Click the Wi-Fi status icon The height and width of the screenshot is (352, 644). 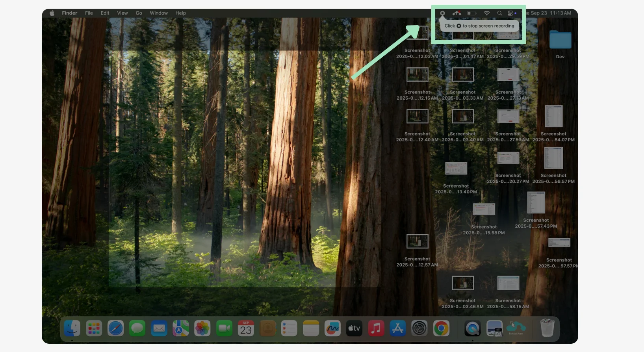(x=487, y=13)
